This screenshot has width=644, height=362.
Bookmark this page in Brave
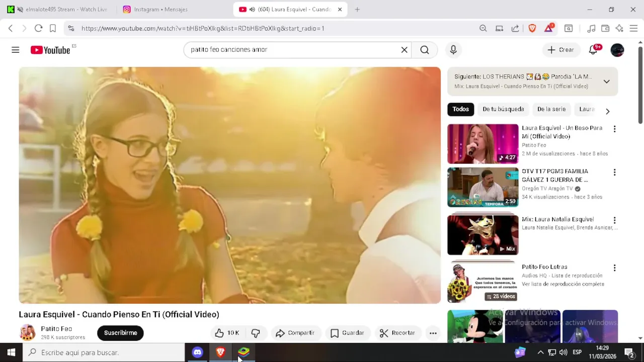[53, 28]
